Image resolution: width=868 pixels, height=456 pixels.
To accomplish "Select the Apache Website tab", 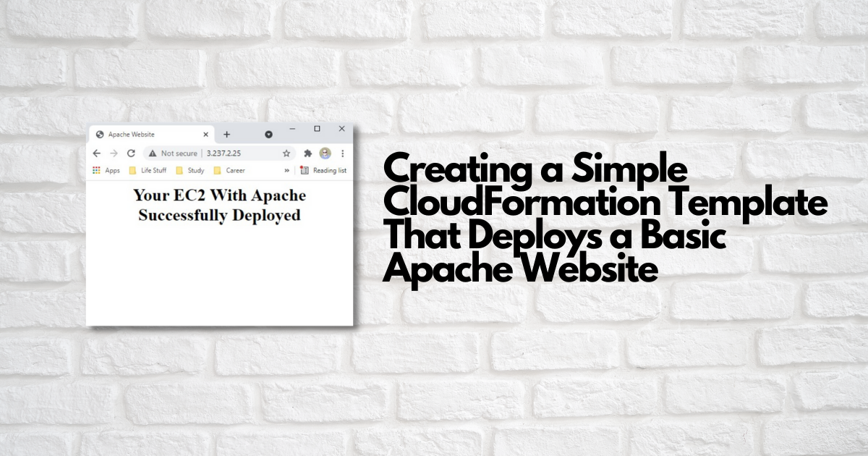I will pos(152,135).
